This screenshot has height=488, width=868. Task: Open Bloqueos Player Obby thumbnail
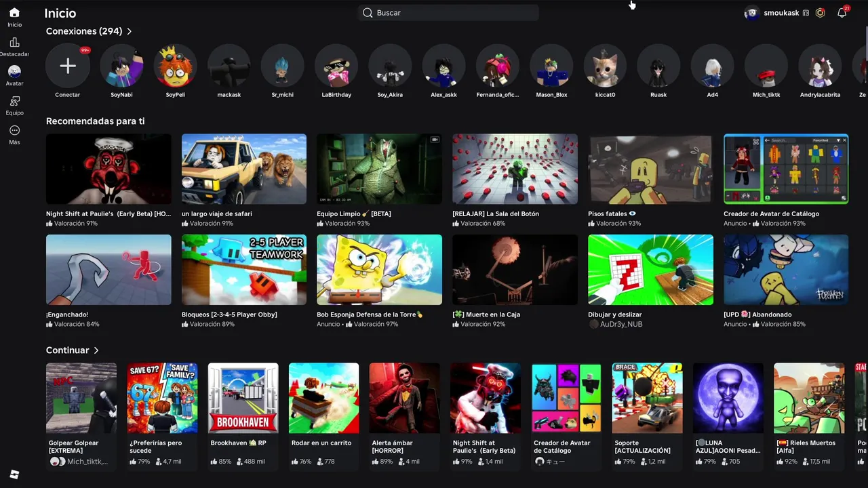(x=244, y=270)
